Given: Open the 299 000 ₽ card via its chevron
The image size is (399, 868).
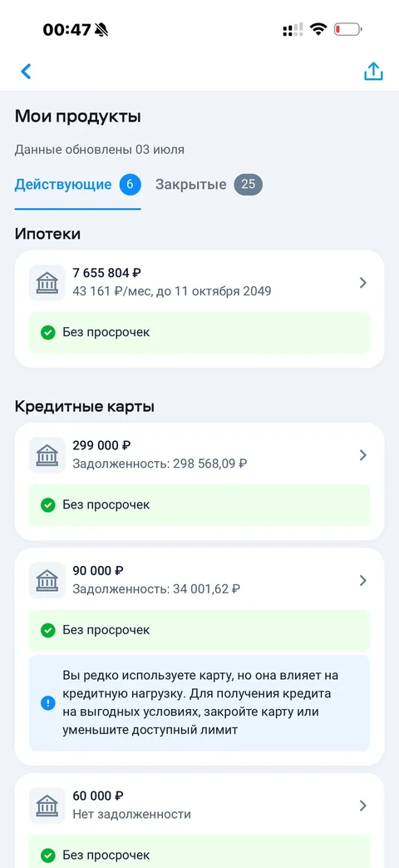Looking at the screenshot, I should (363, 455).
